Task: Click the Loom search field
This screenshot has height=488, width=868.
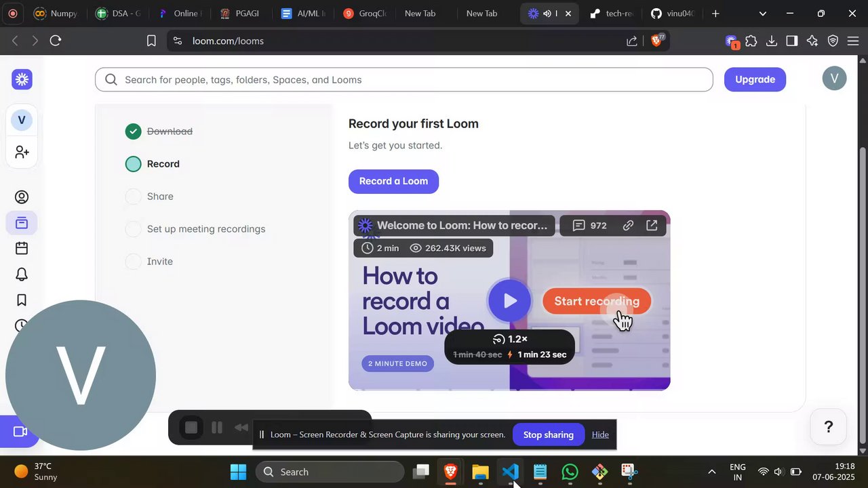Action: pyautogui.click(x=404, y=79)
